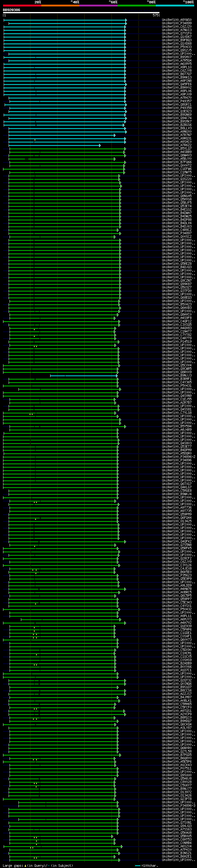Viewport: 197px width, 868px height.
Task: Click hit label UniRef100_P49357
Action: [x=177, y=101]
